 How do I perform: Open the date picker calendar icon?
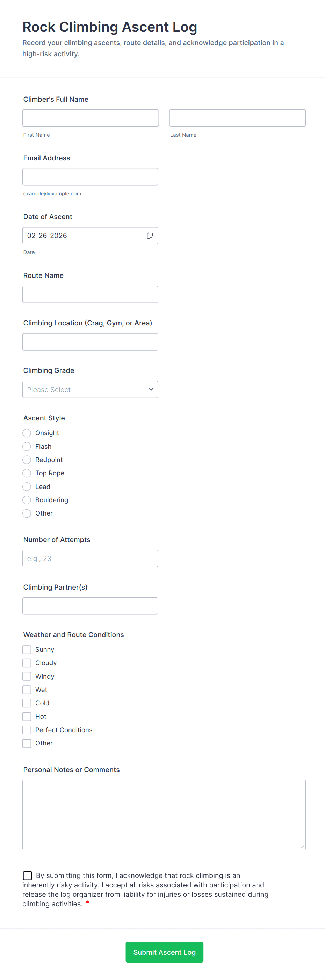pyautogui.click(x=150, y=236)
